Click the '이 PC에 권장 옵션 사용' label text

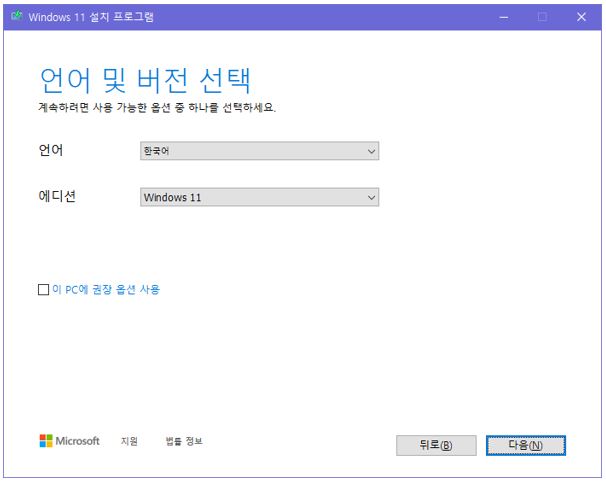click(106, 289)
